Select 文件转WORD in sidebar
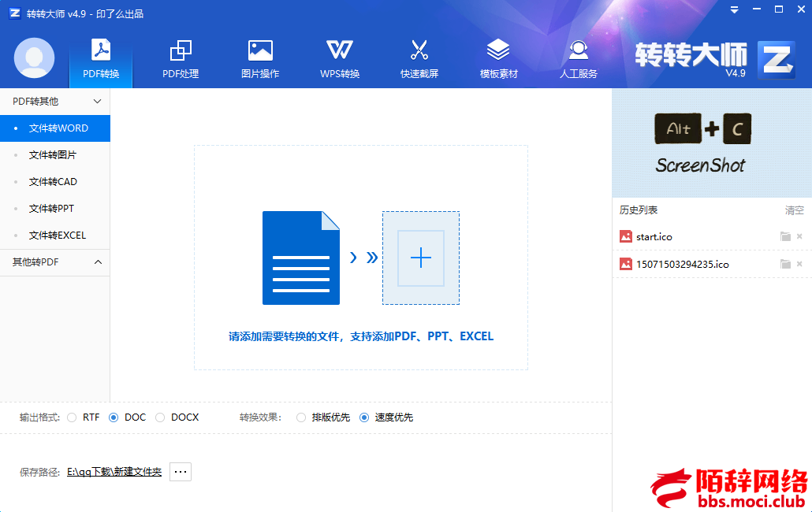The height and width of the screenshot is (512, 812). coord(55,128)
